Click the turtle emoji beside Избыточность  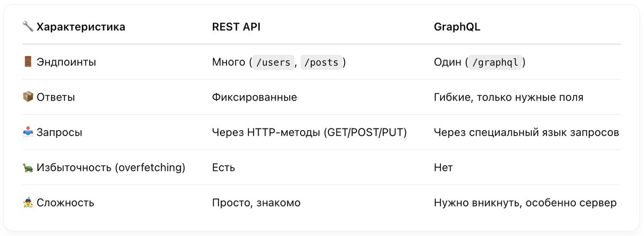(28, 168)
